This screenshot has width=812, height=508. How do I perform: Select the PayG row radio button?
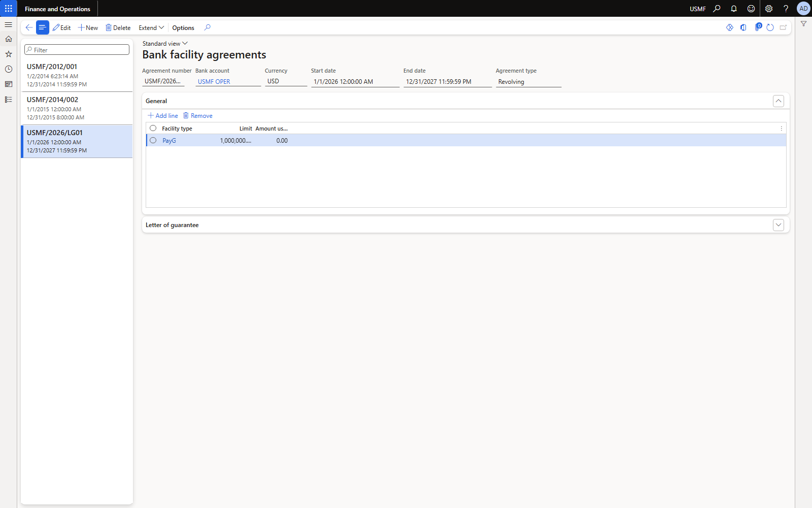[153, 140]
